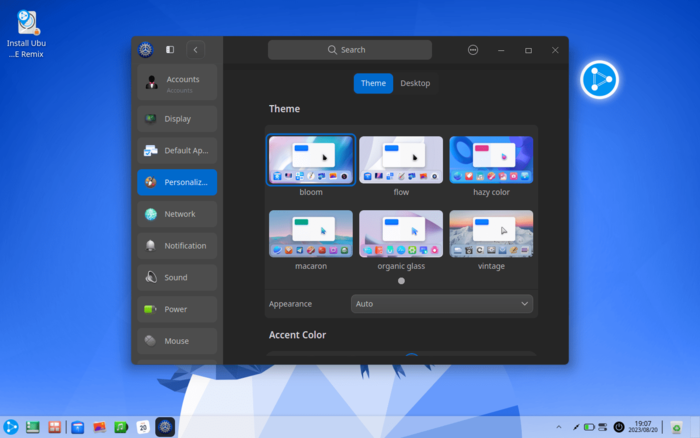
Task: Click the Theme section heading
Action: coord(284,109)
